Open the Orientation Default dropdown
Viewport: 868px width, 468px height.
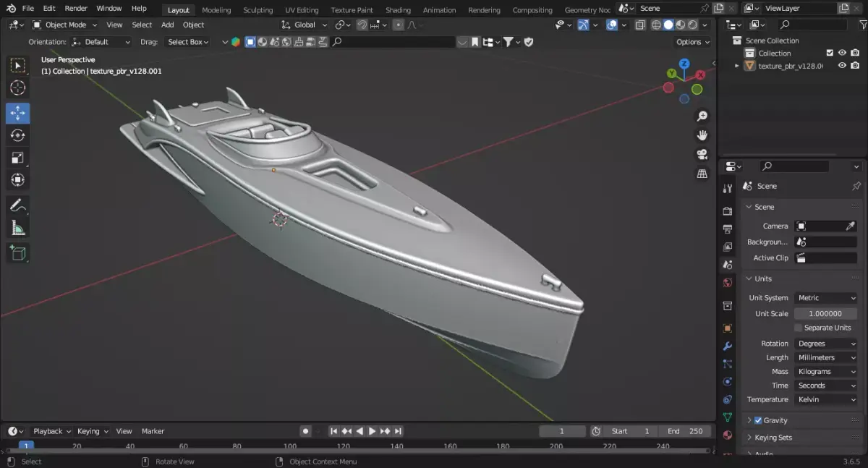pos(101,42)
